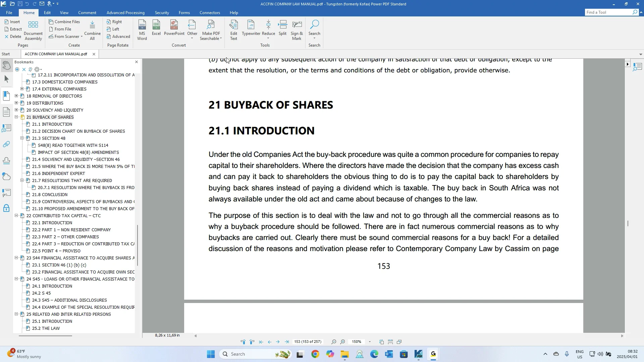The width and height of the screenshot is (644, 362).
Task: Open the Connectors menu
Action: pos(210,12)
